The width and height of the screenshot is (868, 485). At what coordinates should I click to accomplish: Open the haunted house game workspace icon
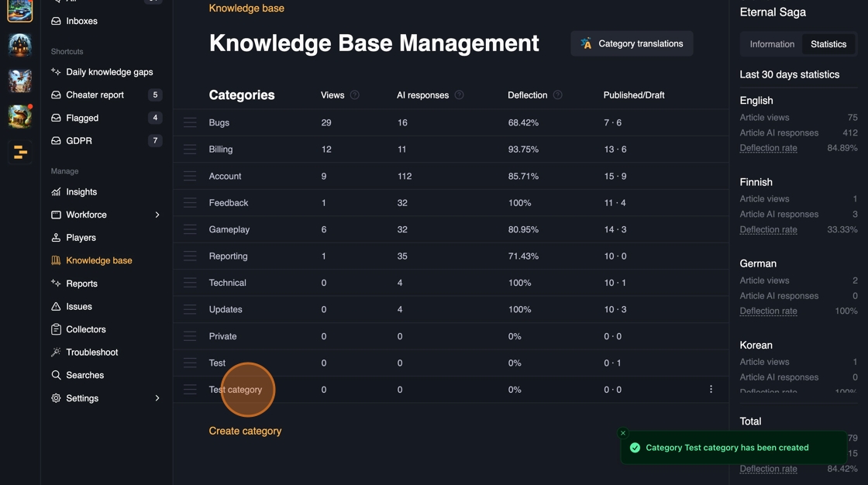pyautogui.click(x=20, y=45)
